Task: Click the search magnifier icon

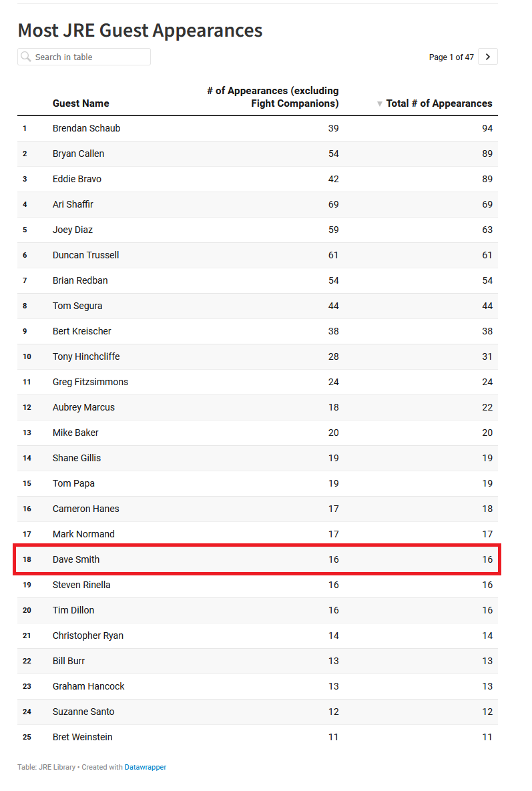Action: (26, 57)
